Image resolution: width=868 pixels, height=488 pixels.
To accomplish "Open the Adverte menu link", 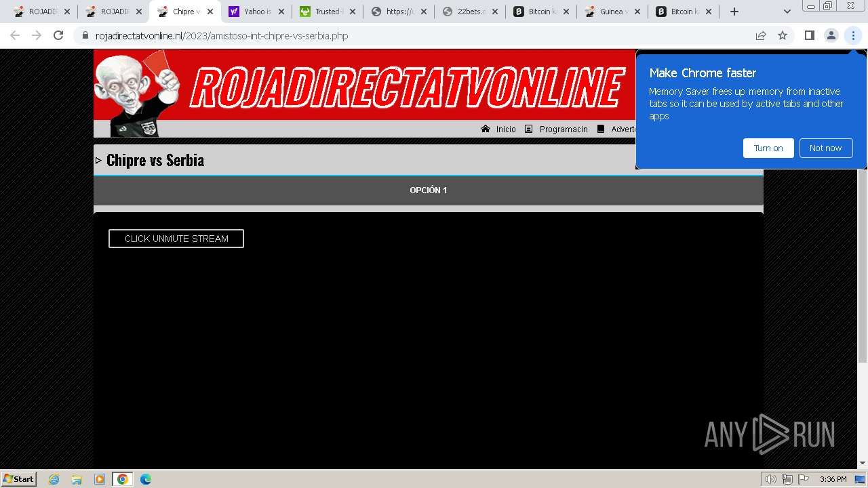I will point(623,129).
